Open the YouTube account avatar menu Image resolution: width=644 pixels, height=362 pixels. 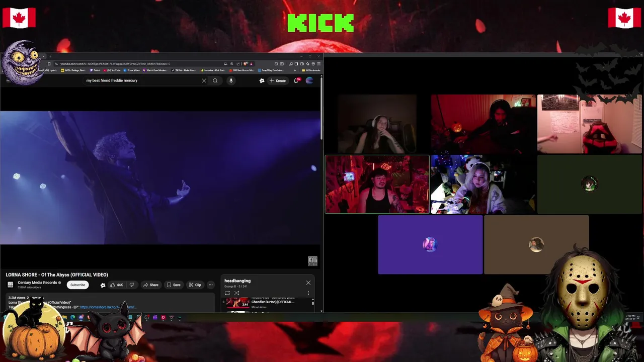tap(309, 80)
